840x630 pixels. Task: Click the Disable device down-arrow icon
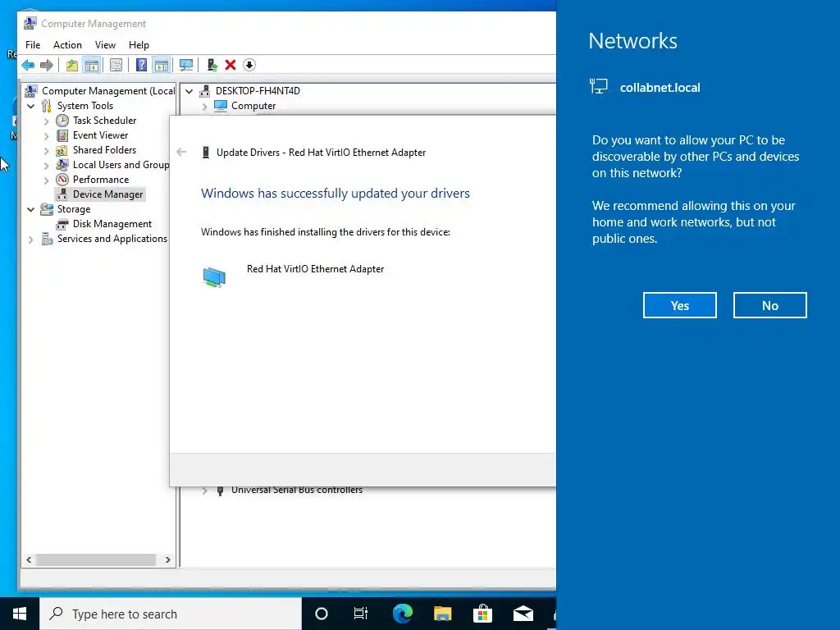point(249,66)
